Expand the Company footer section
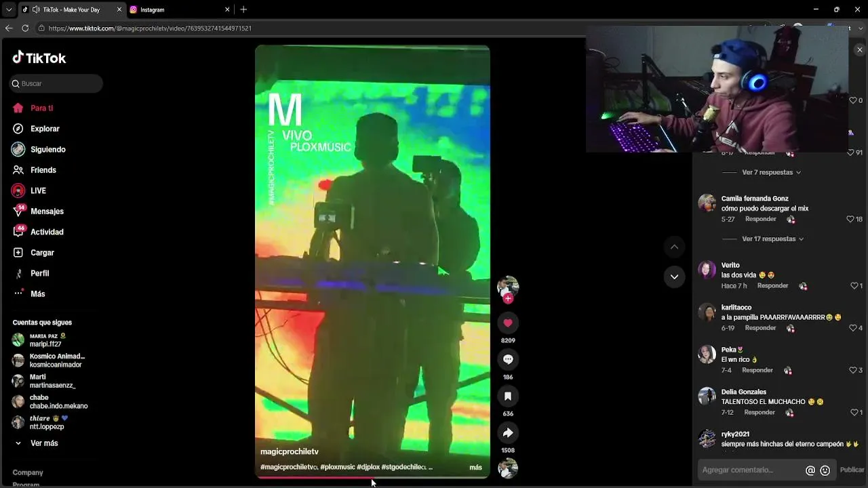The height and width of the screenshot is (488, 868). point(28,472)
